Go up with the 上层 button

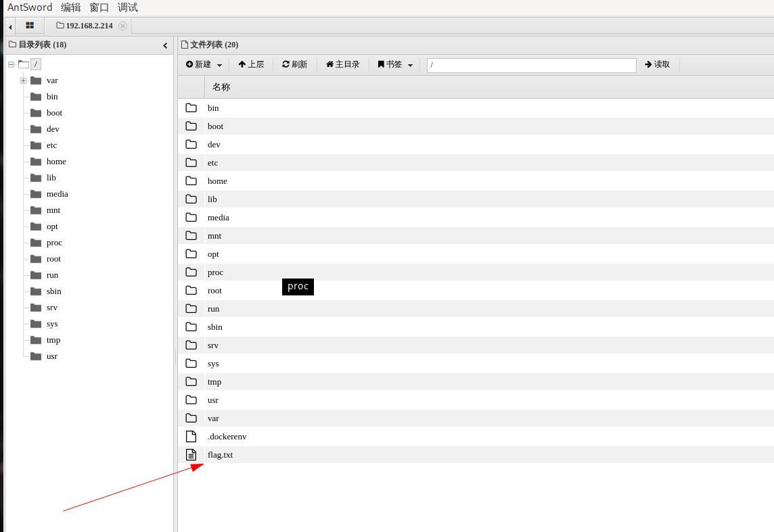tap(251, 65)
